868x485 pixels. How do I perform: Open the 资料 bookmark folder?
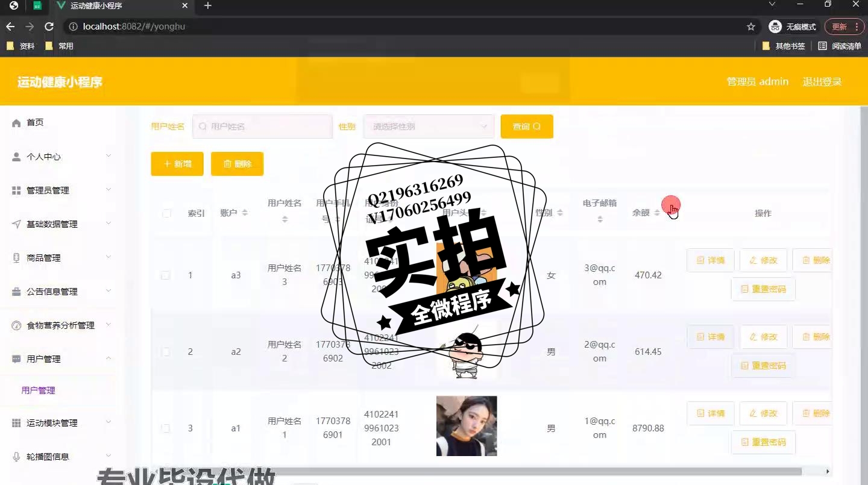click(x=20, y=46)
